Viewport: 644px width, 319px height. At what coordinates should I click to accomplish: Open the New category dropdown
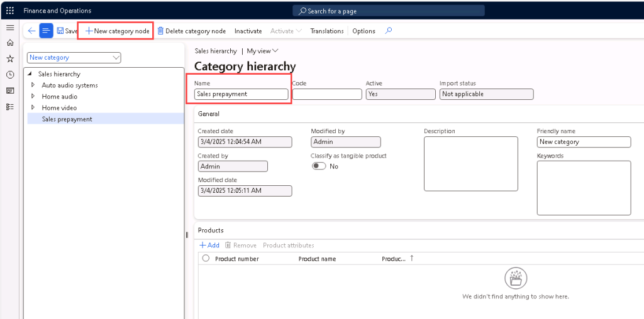tap(74, 58)
